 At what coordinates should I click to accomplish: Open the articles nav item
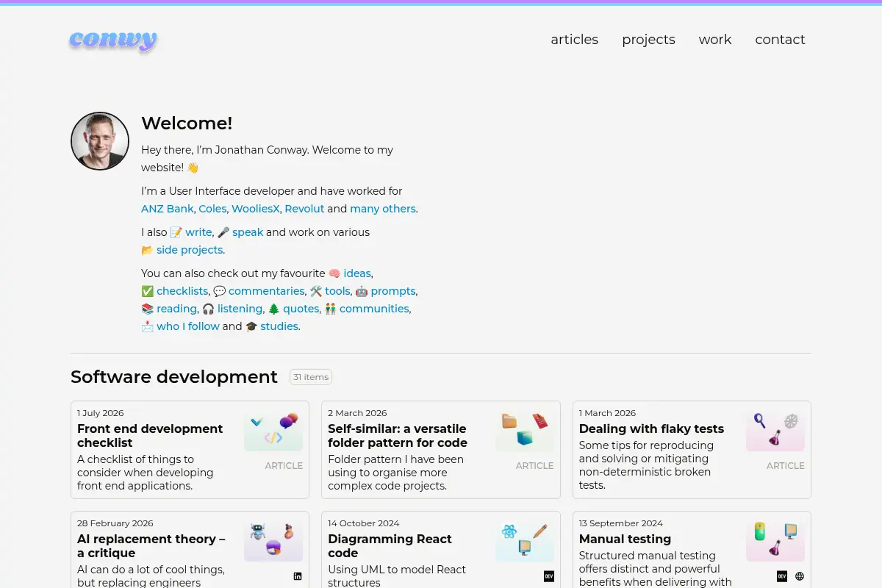tap(575, 40)
